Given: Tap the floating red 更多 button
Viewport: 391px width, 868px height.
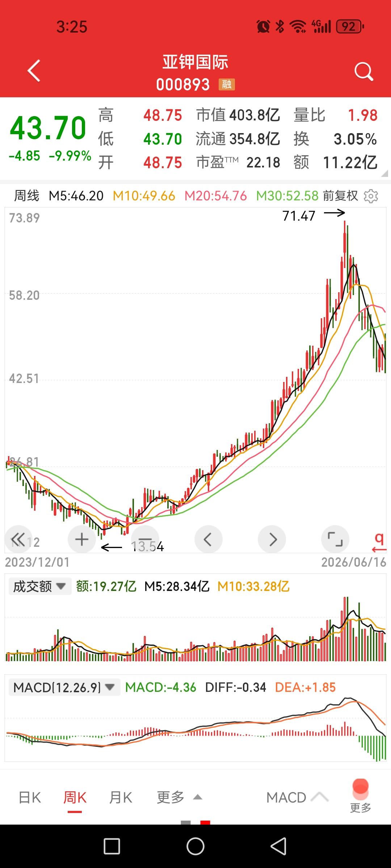Looking at the screenshot, I should (361, 796).
